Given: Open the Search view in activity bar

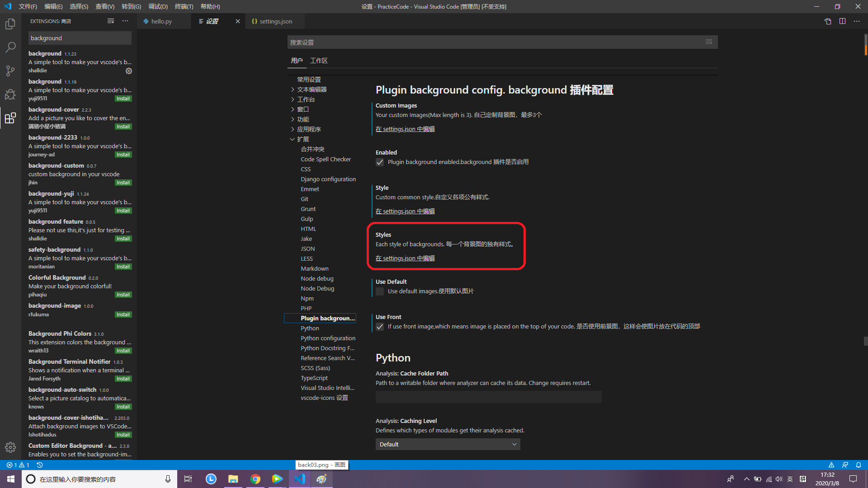Looking at the screenshot, I should click(10, 47).
